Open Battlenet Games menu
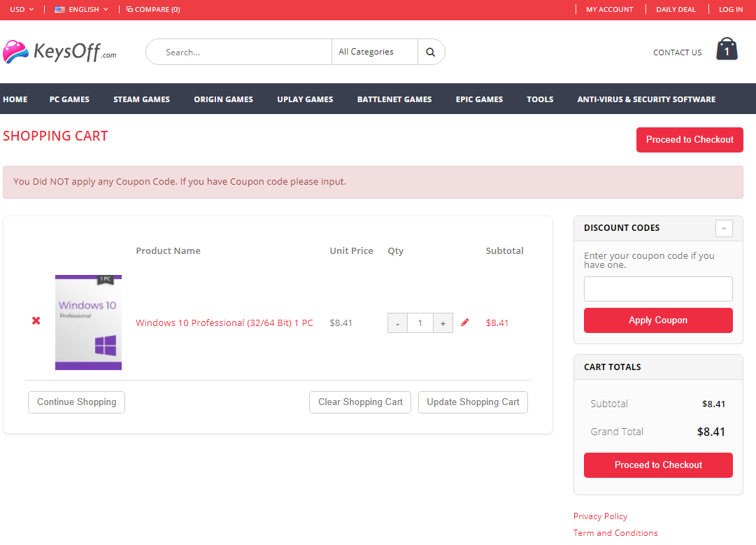 pos(394,99)
